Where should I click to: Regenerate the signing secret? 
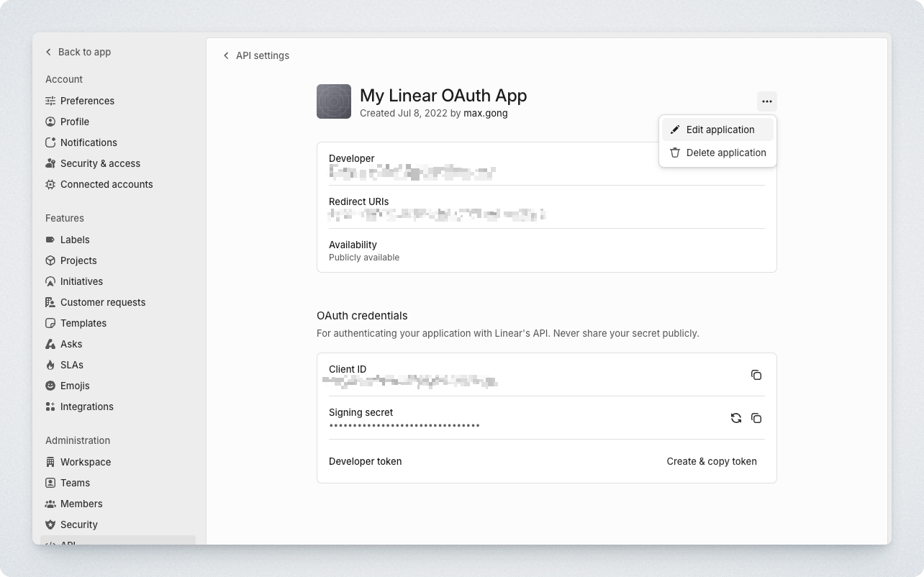735,418
